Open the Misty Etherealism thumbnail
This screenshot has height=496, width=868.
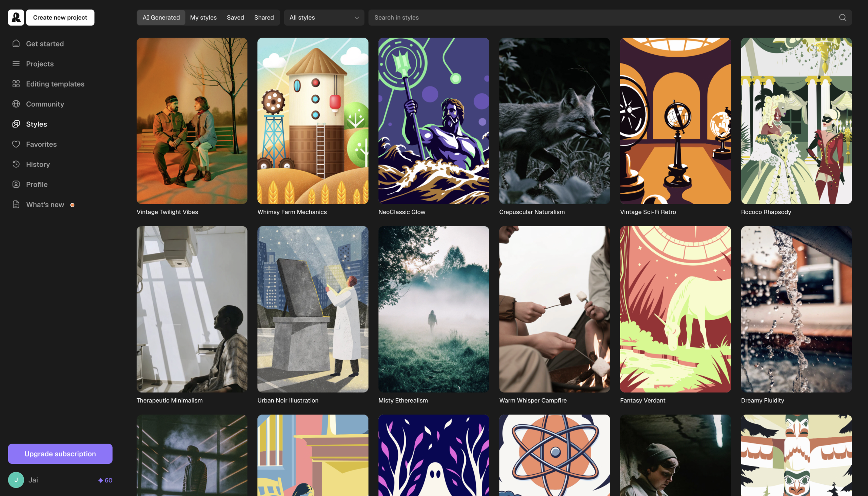434,309
